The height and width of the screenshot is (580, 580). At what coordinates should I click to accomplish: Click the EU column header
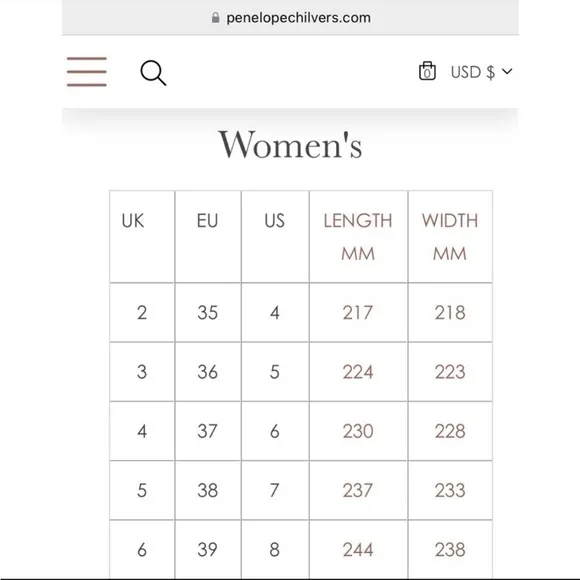[x=208, y=236]
